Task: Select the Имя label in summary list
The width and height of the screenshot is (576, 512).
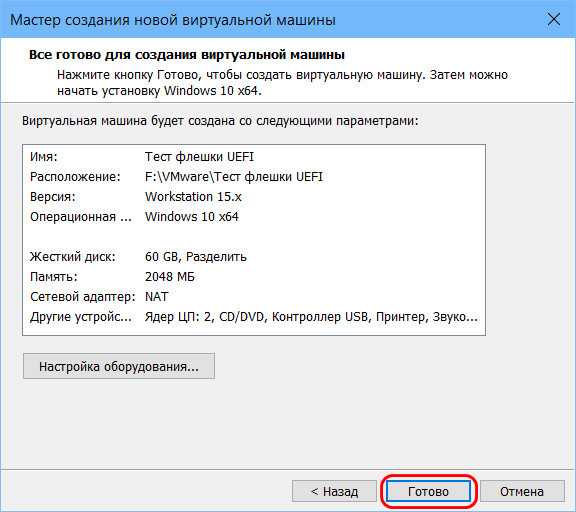Action: [44, 157]
